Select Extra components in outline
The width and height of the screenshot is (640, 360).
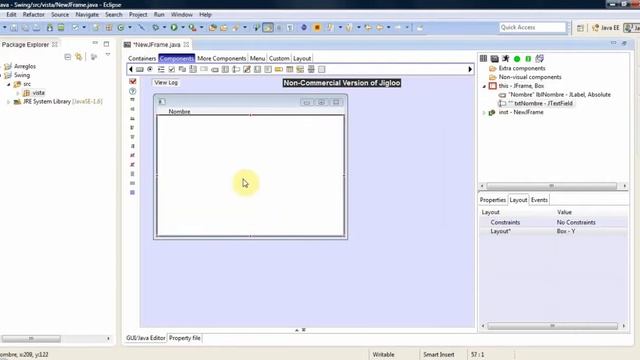tap(522, 68)
